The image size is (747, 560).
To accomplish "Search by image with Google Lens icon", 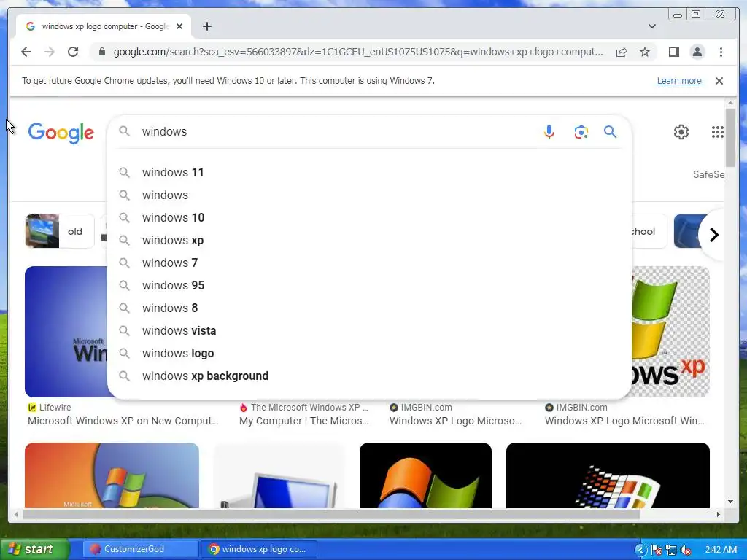I will 581,132.
